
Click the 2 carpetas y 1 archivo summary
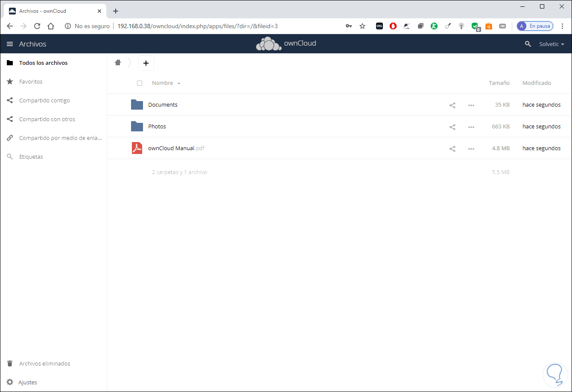(179, 172)
